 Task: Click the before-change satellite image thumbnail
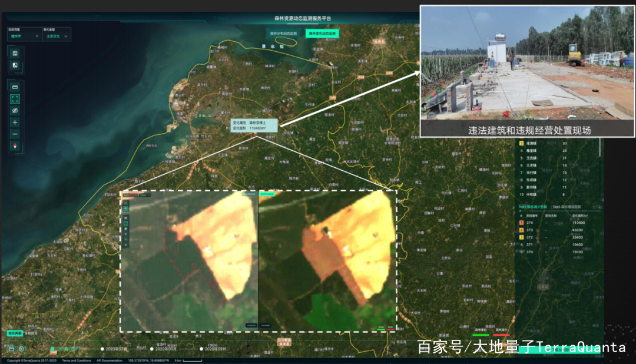[190, 261]
